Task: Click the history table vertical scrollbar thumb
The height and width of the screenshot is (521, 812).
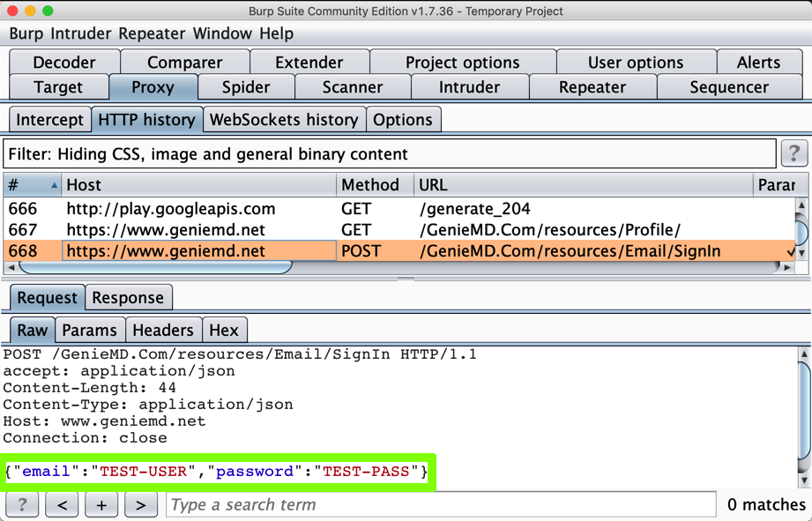Action: (801, 232)
